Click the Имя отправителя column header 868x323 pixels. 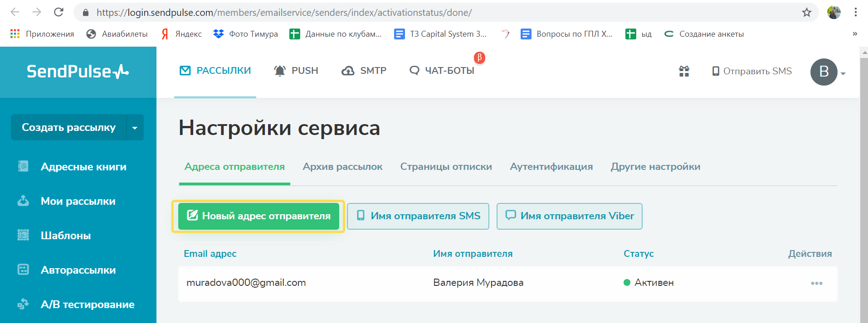coord(473,254)
